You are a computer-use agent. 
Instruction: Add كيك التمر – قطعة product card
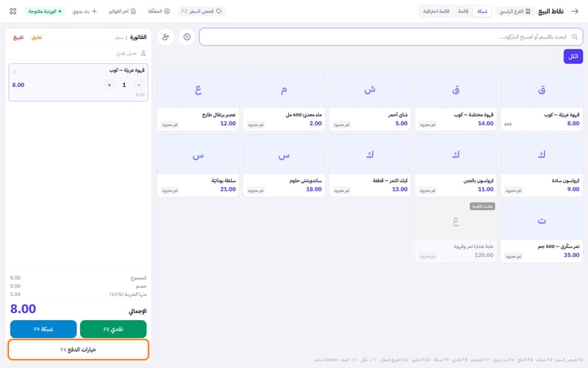click(370, 166)
